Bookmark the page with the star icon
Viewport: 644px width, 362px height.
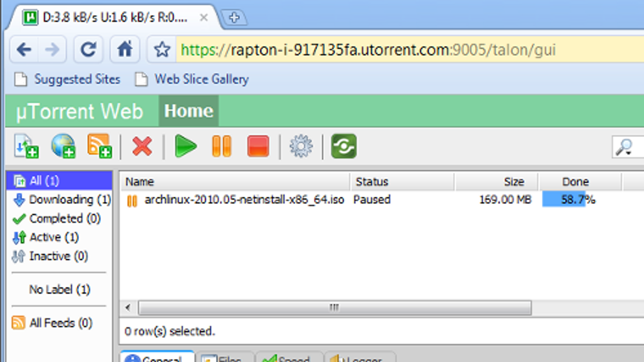tap(162, 49)
